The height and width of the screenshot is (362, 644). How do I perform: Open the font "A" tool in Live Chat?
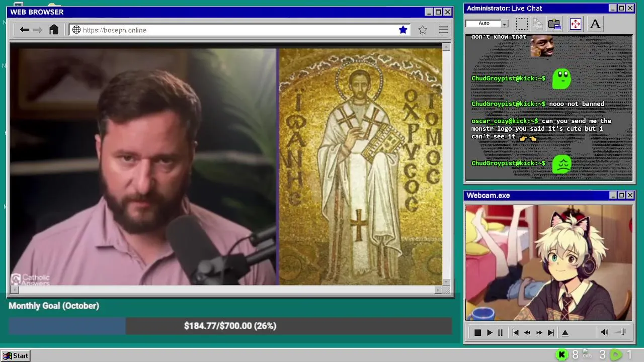pos(595,24)
